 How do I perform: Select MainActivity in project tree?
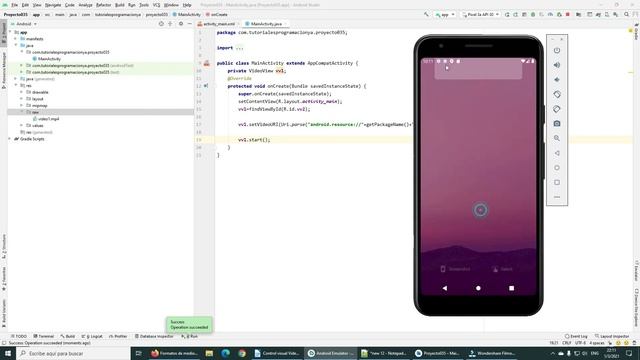49,59
